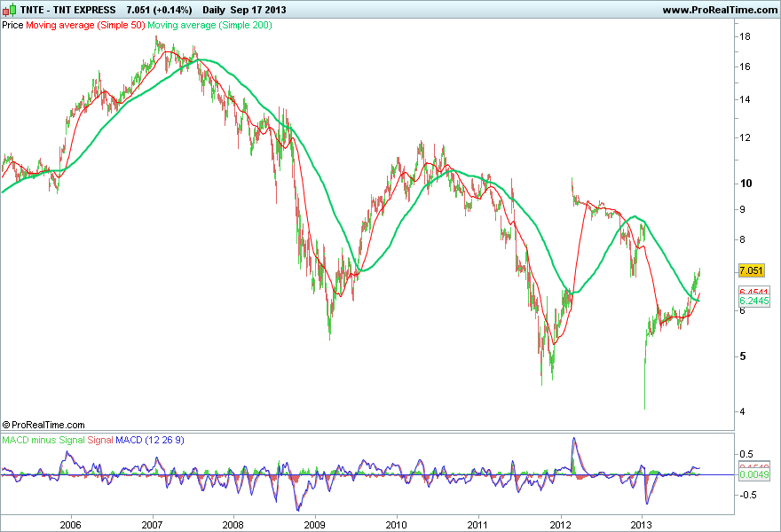Click the yellow 7.051 current price tag

751,270
